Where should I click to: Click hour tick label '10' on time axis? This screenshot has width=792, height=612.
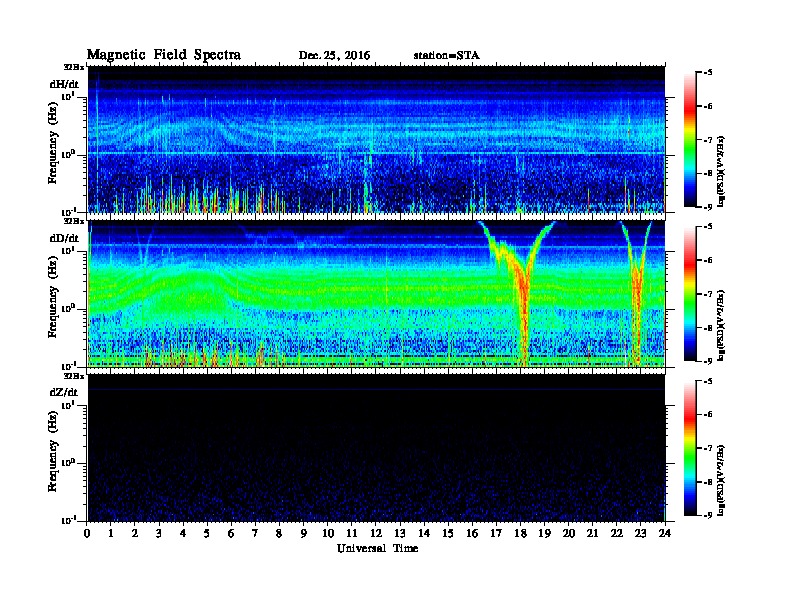pos(328,534)
